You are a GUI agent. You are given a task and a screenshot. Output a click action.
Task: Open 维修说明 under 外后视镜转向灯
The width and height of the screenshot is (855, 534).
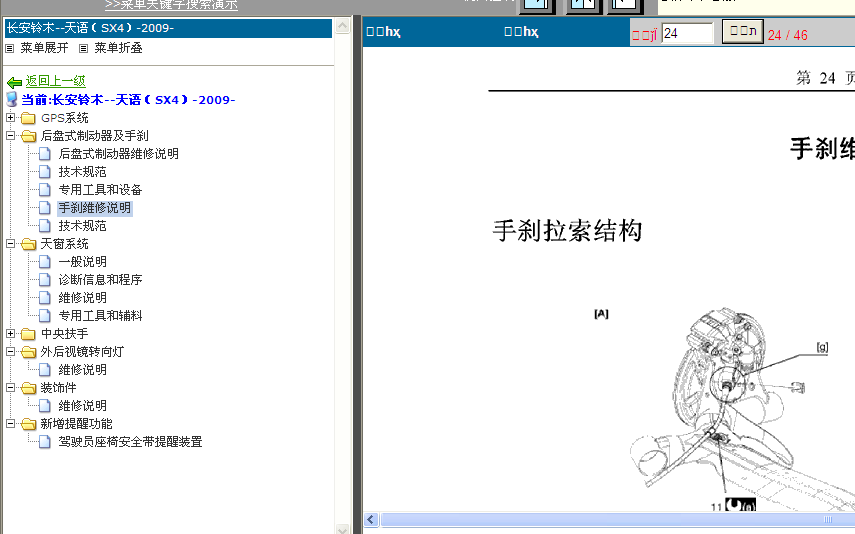(82, 370)
